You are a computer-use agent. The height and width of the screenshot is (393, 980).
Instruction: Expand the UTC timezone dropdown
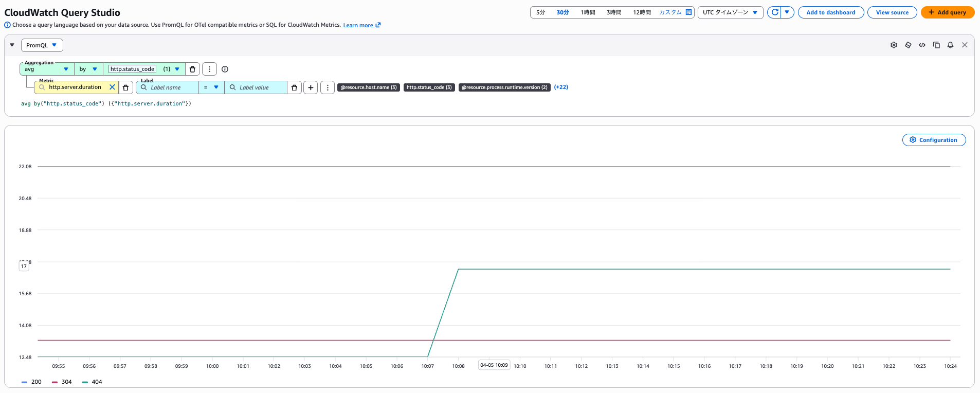[730, 12]
